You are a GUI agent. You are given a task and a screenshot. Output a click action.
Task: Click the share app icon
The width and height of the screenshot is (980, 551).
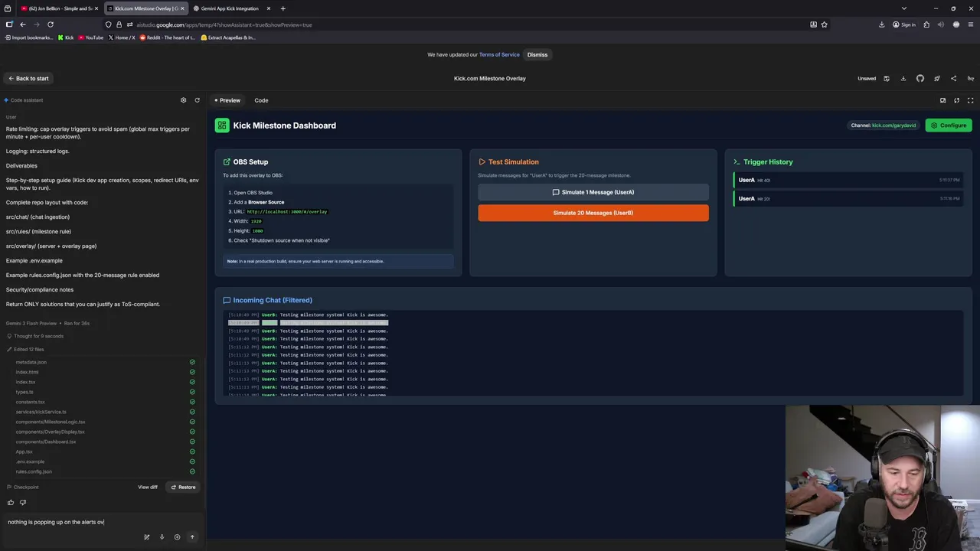[x=953, y=78]
